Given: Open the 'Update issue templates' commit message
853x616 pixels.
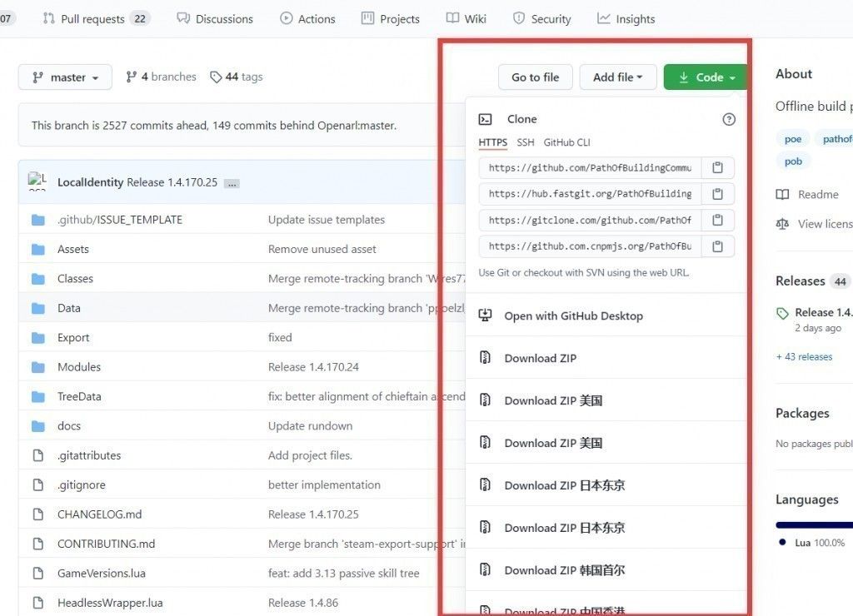Looking at the screenshot, I should [x=327, y=220].
